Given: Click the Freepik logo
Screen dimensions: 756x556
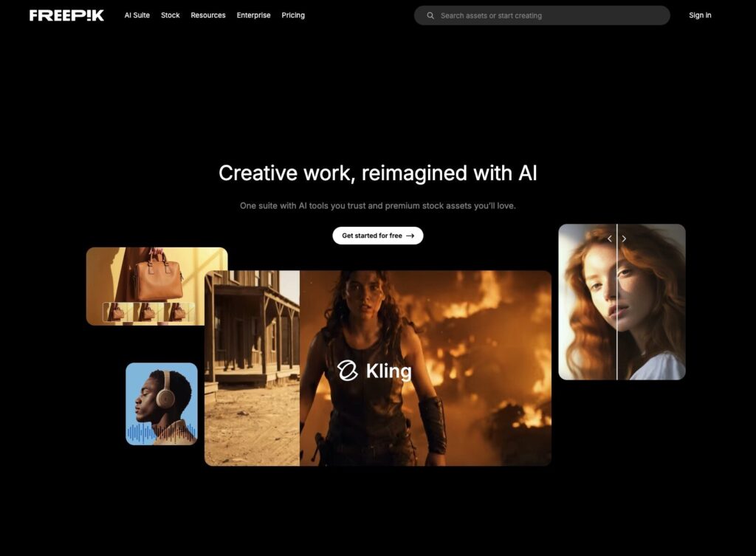Looking at the screenshot, I should (66, 16).
